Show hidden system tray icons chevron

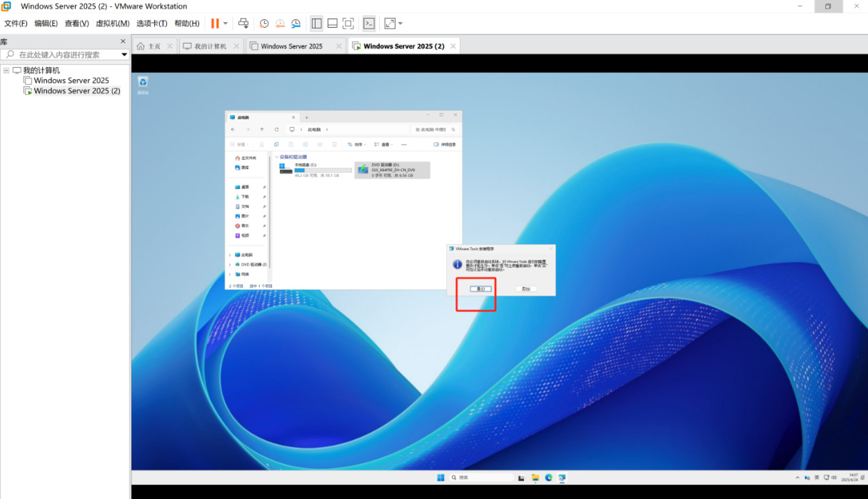pyautogui.click(x=797, y=477)
